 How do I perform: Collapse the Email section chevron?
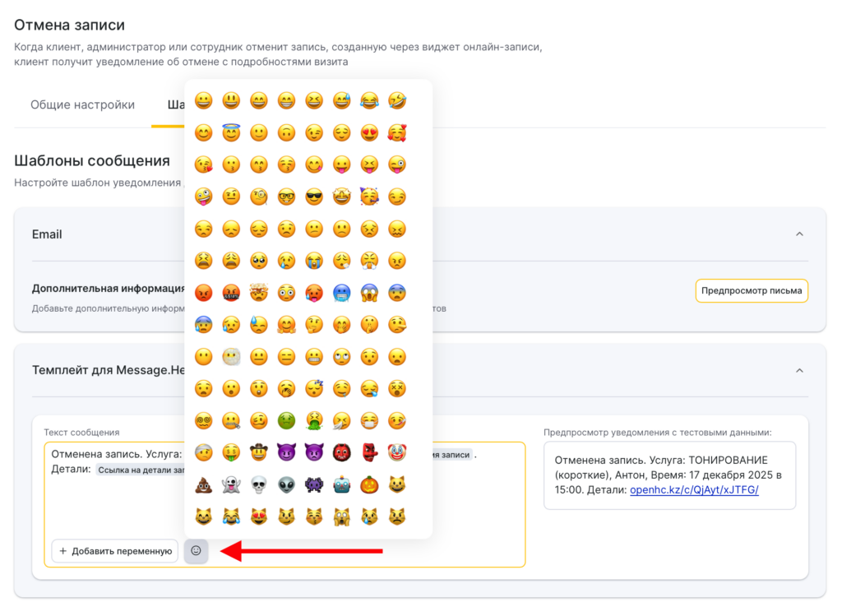click(799, 234)
